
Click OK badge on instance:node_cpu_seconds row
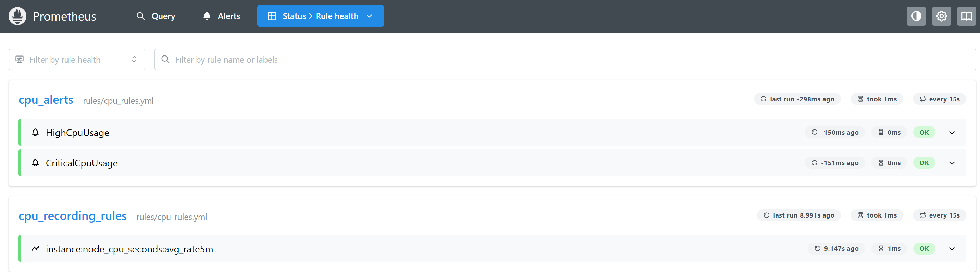[924, 248]
